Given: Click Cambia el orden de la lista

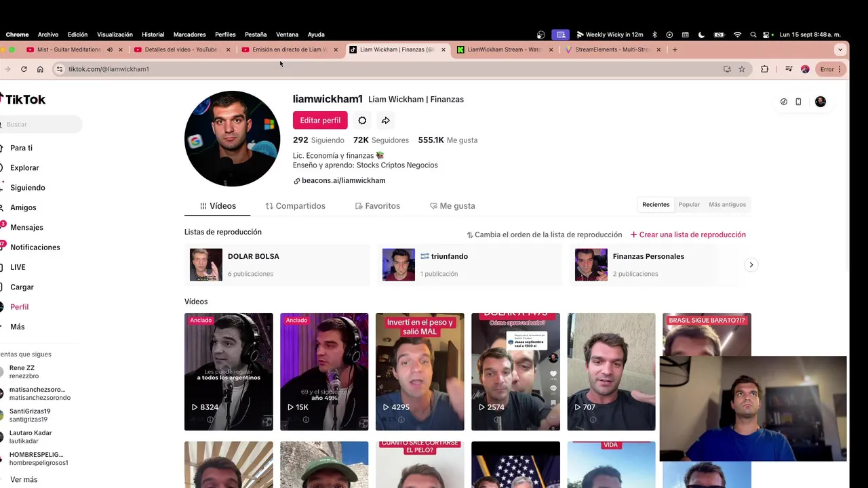Looking at the screenshot, I should 544,235.
